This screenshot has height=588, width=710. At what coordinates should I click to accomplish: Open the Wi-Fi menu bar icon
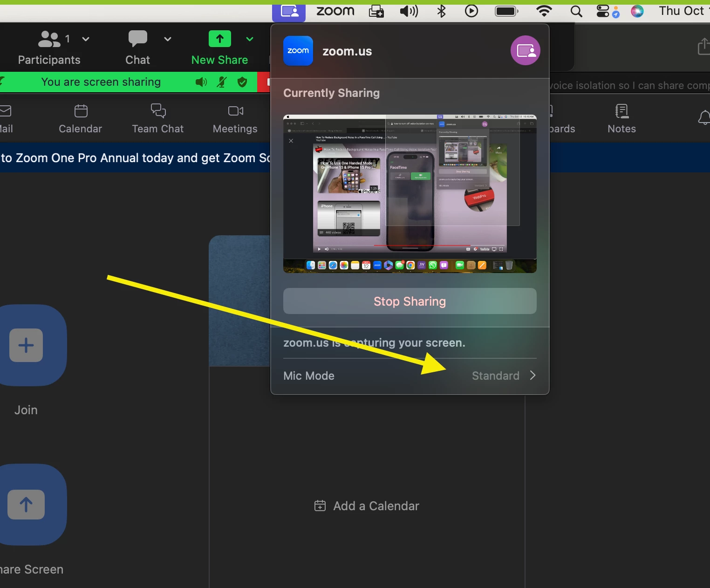click(544, 11)
